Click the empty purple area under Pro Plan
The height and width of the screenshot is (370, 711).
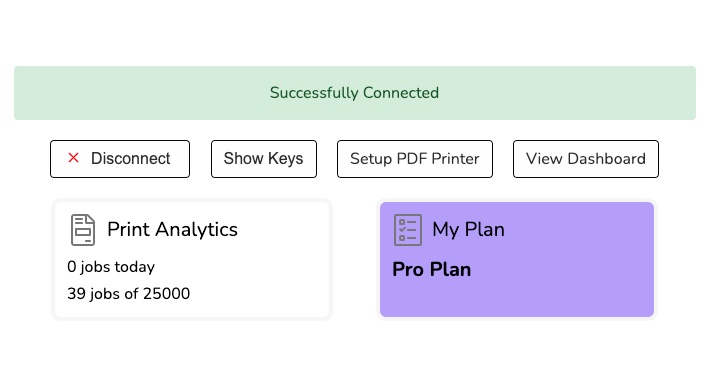click(516, 298)
